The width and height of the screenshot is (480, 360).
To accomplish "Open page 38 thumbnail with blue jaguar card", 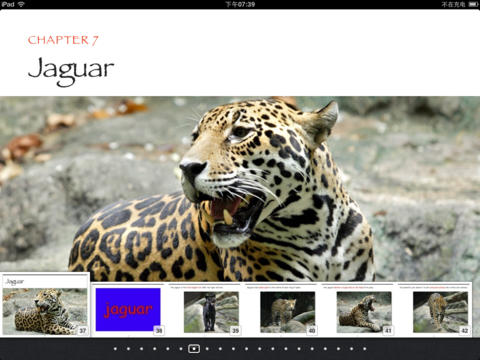I will [x=128, y=309].
